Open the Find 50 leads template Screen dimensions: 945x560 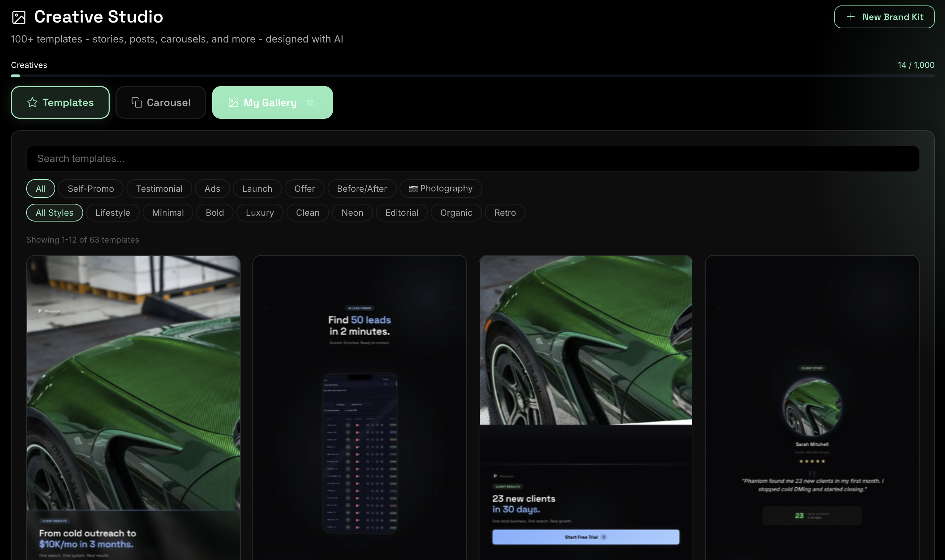coord(359,407)
